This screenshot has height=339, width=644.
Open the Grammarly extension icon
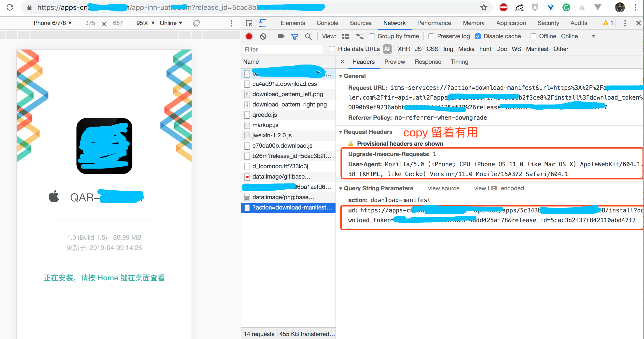point(566,8)
